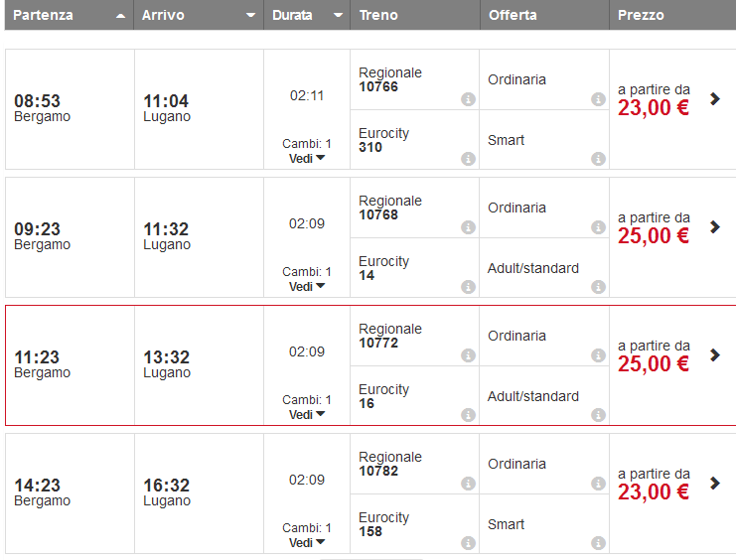Viewport: 736px width, 560px height.
Task: Show info for Regionale 10772 train
Action: click(469, 355)
